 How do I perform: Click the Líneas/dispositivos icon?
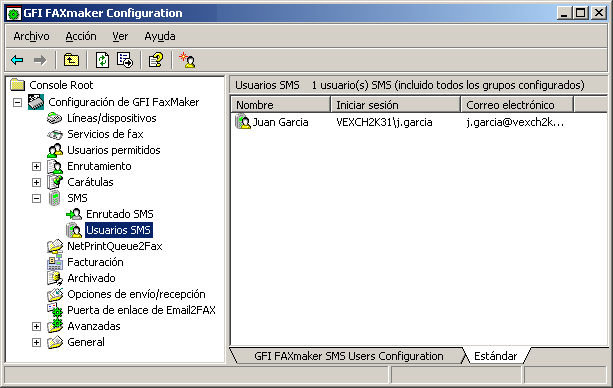click(55, 118)
